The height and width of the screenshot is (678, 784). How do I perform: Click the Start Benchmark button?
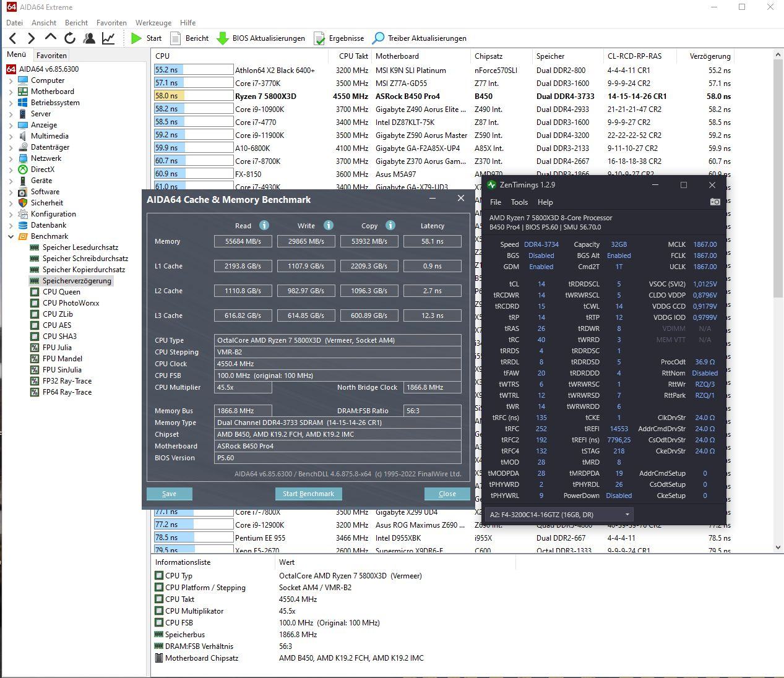pyautogui.click(x=308, y=494)
